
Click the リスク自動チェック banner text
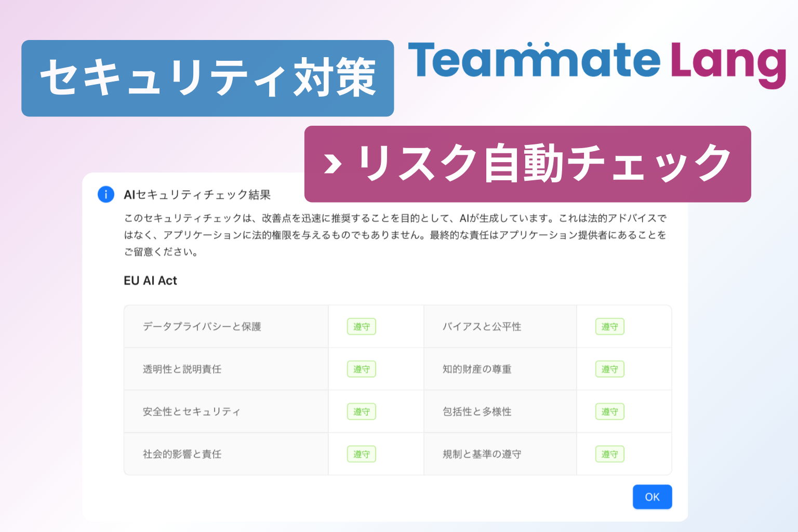544,164
